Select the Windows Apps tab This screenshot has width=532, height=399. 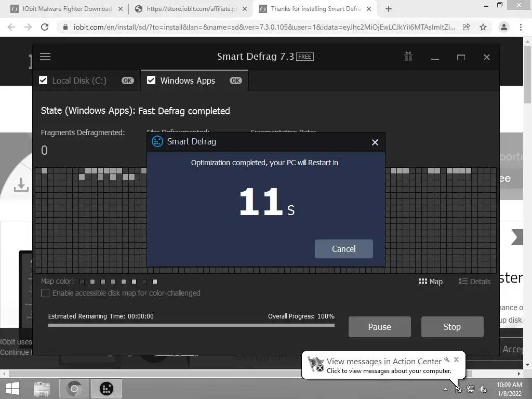tap(194, 81)
